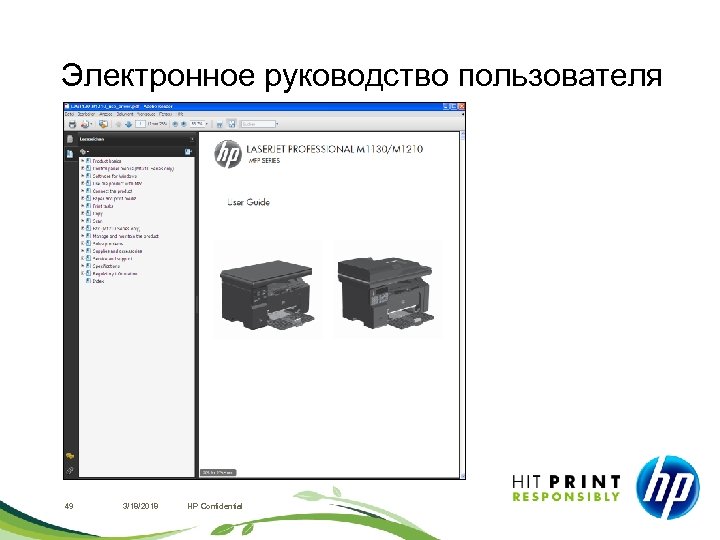Collapse the bookmarks panel via its header arrow
720x540 pixels.
click(x=192, y=139)
